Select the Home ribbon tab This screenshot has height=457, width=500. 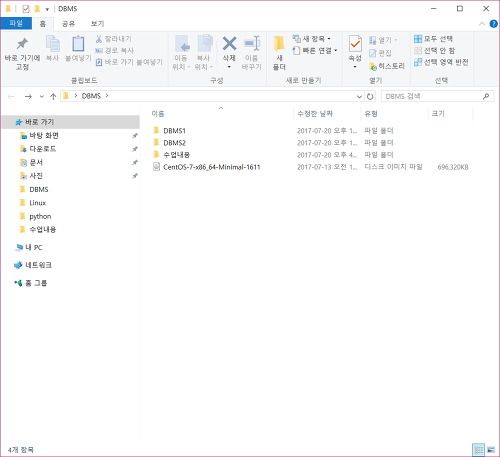(43, 24)
